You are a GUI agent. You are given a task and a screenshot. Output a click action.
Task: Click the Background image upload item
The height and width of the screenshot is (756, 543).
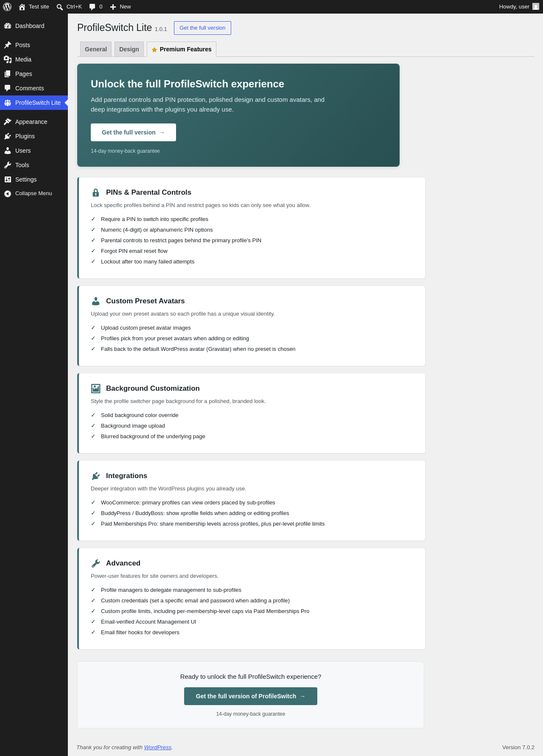[133, 426]
